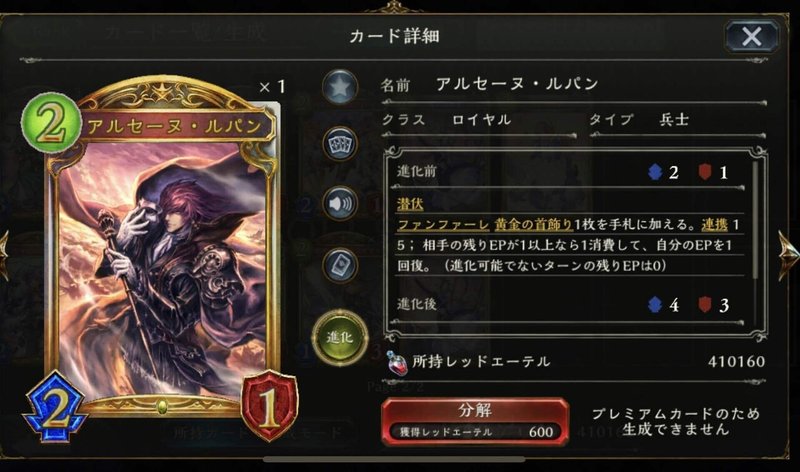The width and height of the screenshot is (800, 472).
Task: Tap the red defense 1 shield on card
Action: click(269, 407)
